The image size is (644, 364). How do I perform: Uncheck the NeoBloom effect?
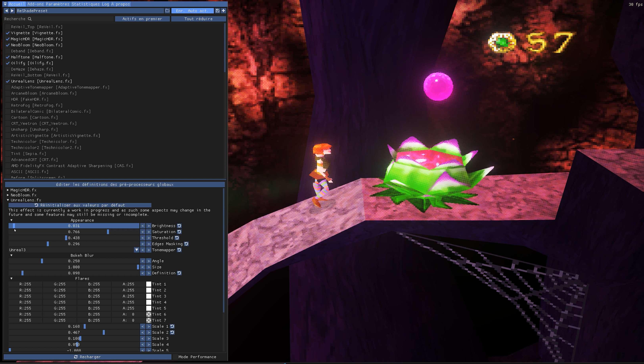8,45
